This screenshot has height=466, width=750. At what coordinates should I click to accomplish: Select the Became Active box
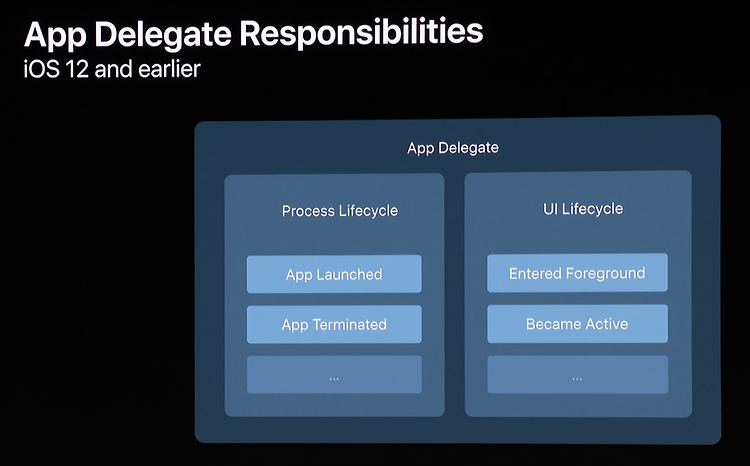[x=577, y=324]
